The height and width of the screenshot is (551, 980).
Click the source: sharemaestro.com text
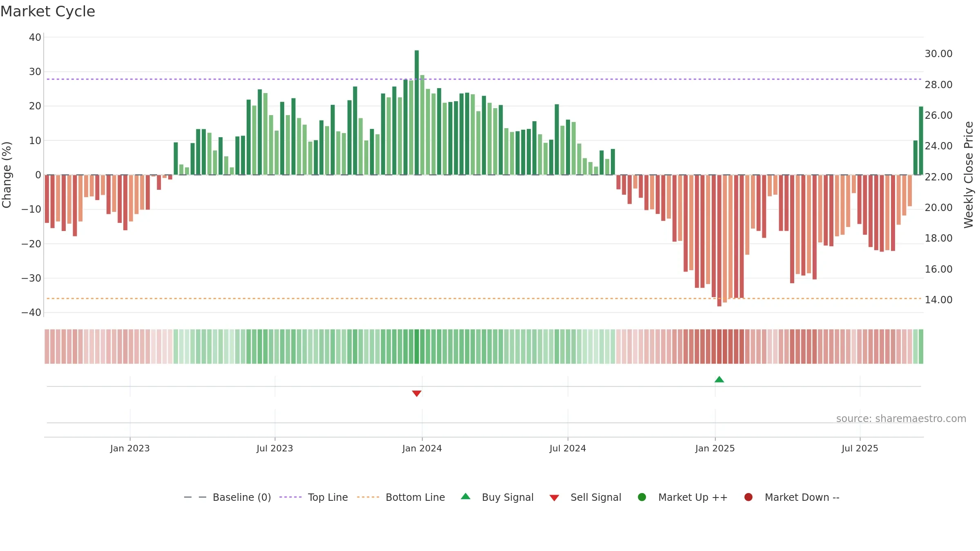point(901,419)
